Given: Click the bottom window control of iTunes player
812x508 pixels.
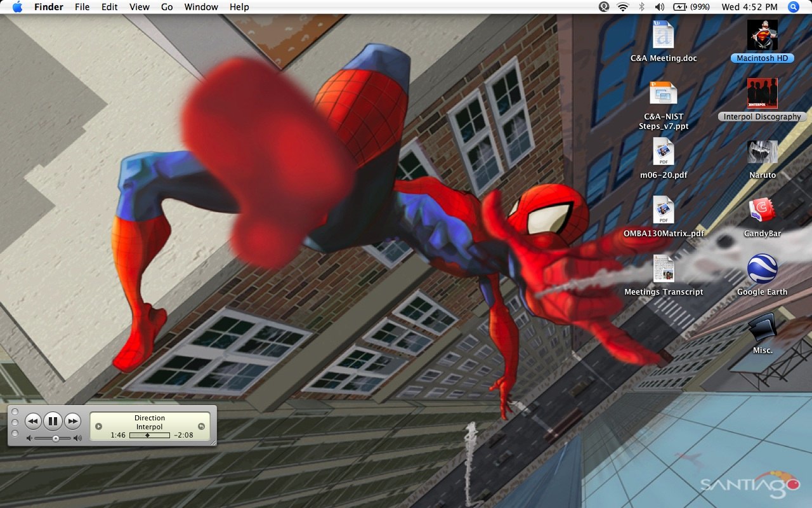Looking at the screenshot, I should pos(15,433).
